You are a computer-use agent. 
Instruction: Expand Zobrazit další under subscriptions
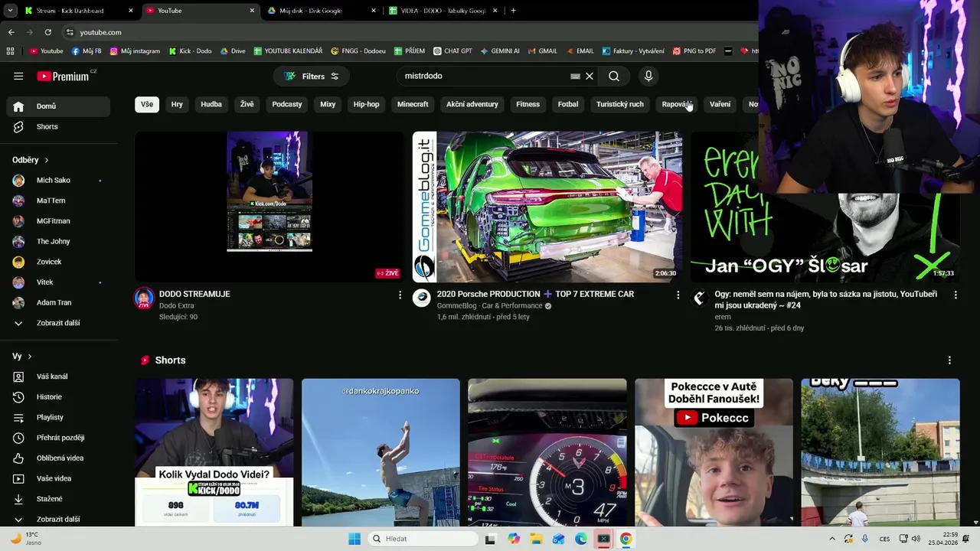(58, 323)
